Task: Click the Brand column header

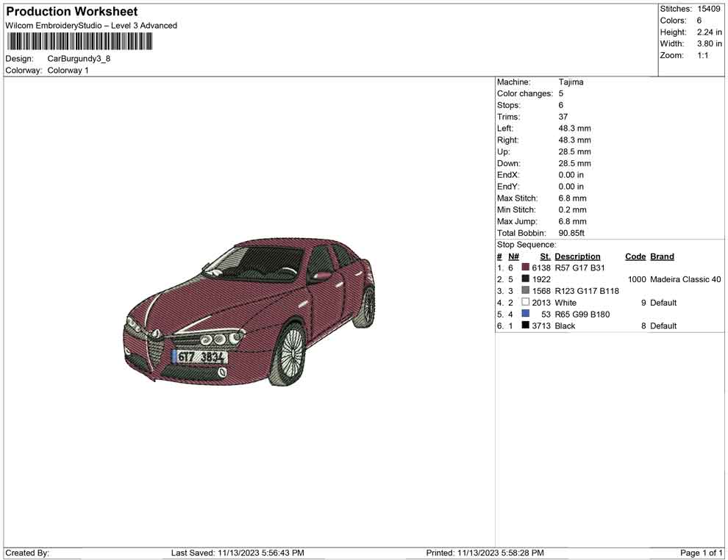Action: tap(661, 256)
